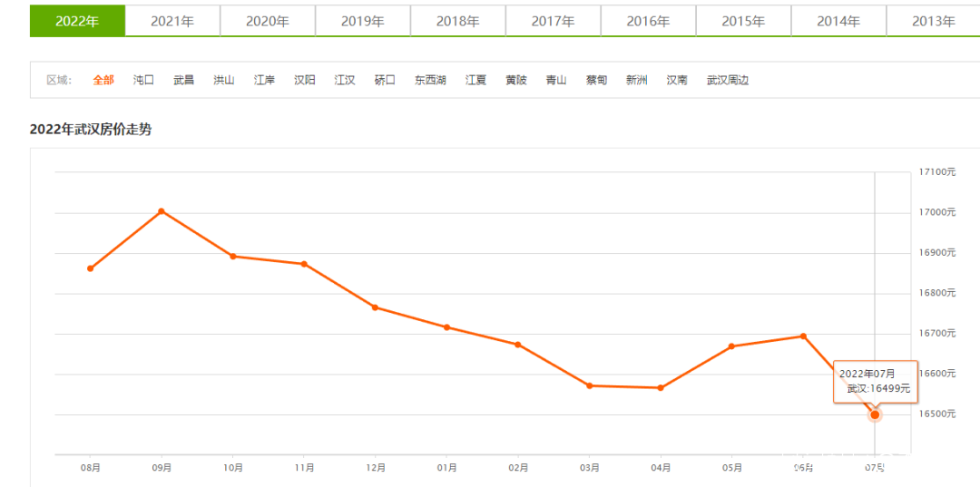Image resolution: width=980 pixels, height=487 pixels.
Task: Filter by 洪山 district
Action: [224, 80]
